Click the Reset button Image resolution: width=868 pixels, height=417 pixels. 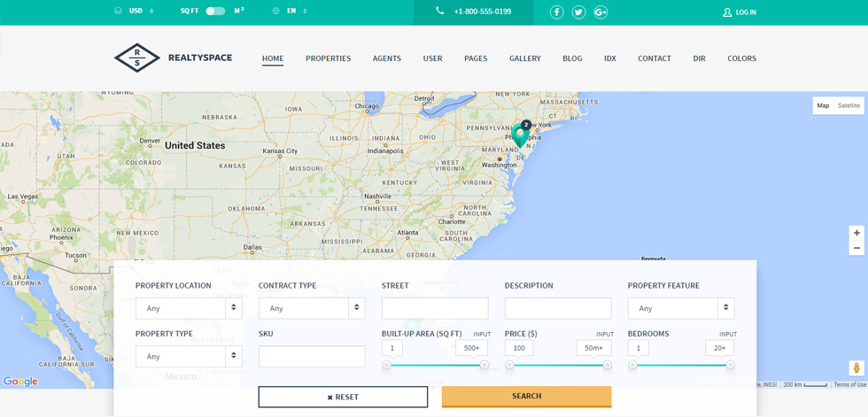coord(344,397)
